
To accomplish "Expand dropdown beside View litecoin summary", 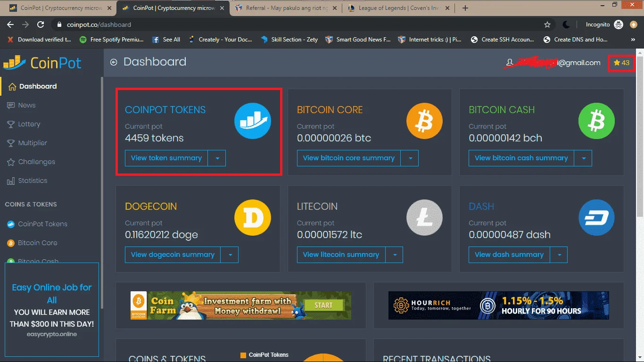I will click(x=394, y=255).
